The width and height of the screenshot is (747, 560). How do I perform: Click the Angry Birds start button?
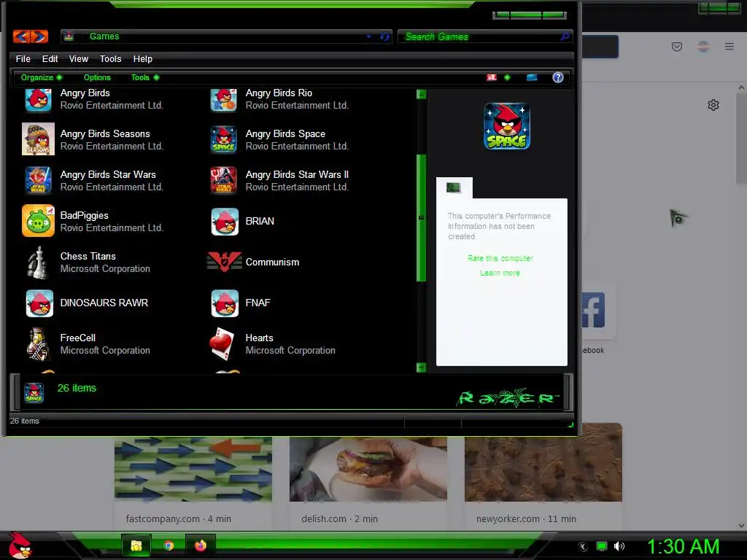19,545
